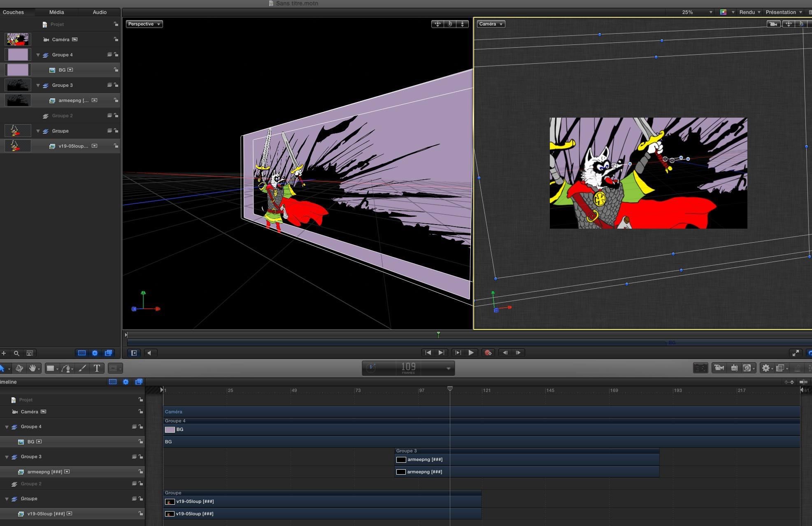Collapse Groupe 3 in Couches list
The image size is (812, 526).
38,85
